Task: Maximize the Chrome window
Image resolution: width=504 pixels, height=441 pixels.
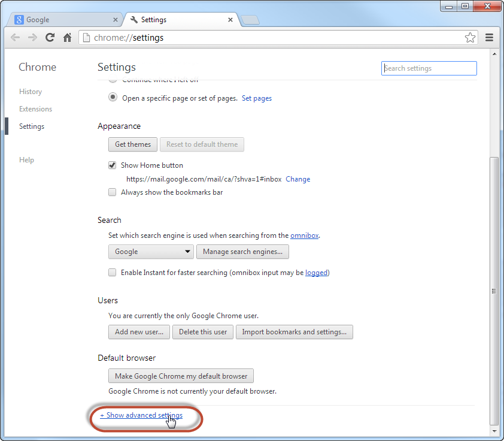Action: tap(464, 7)
